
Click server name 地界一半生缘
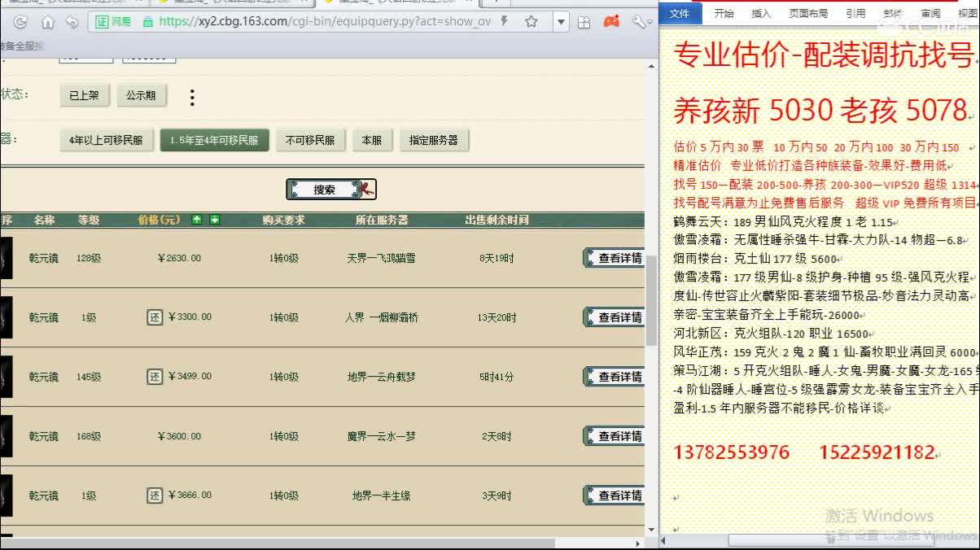pyautogui.click(x=381, y=495)
